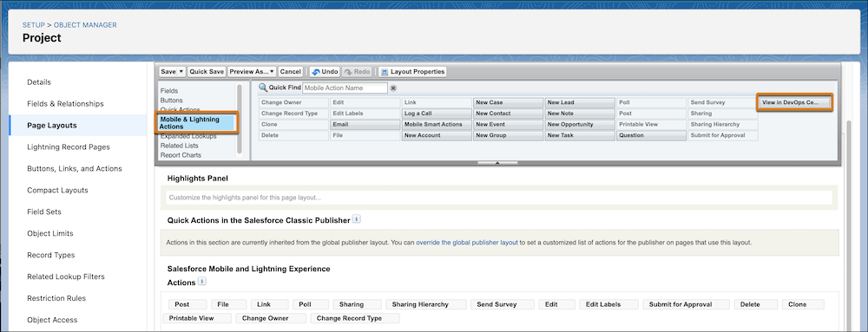Select Email palette action
Image resolution: width=868 pixels, height=332 pixels.
[x=365, y=124]
